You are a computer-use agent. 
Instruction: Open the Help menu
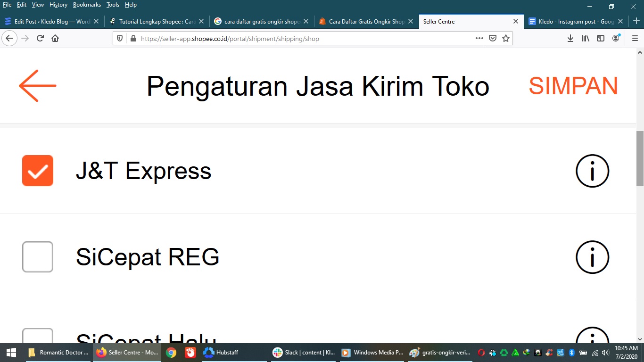[x=131, y=5]
